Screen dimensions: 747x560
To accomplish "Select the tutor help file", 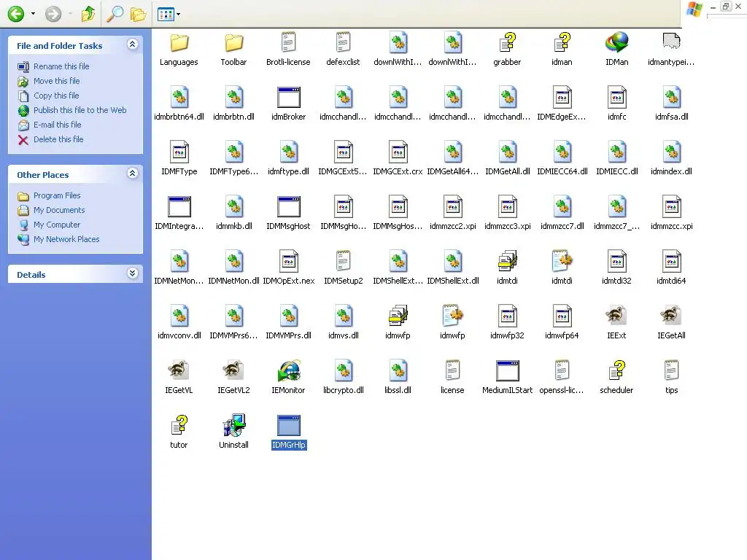I will pyautogui.click(x=179, y=432).
